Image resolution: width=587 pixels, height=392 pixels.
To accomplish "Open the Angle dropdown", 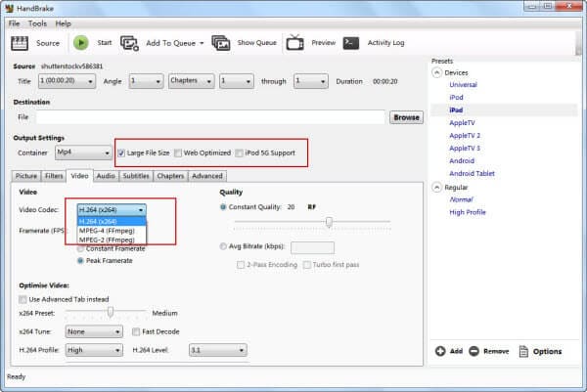I will point(146,81).
